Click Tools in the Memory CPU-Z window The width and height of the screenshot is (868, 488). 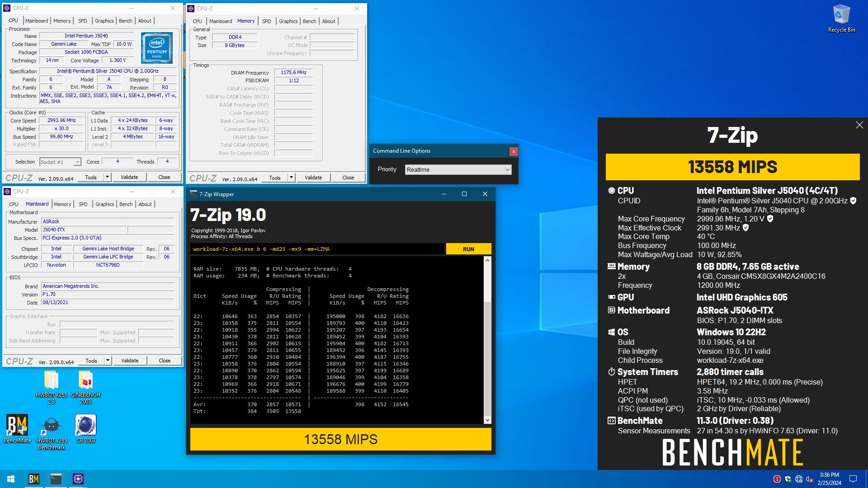[275, 178]
